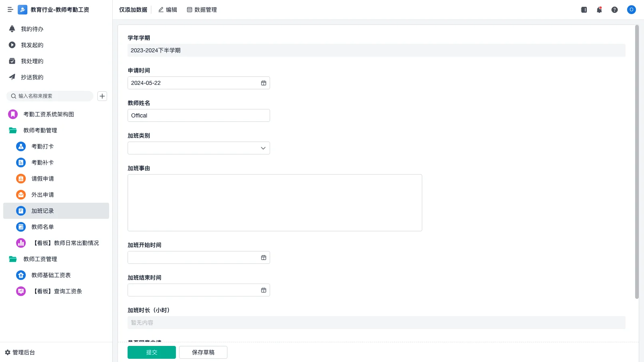Switch to the 数据管理 tab

pos(202,10)
